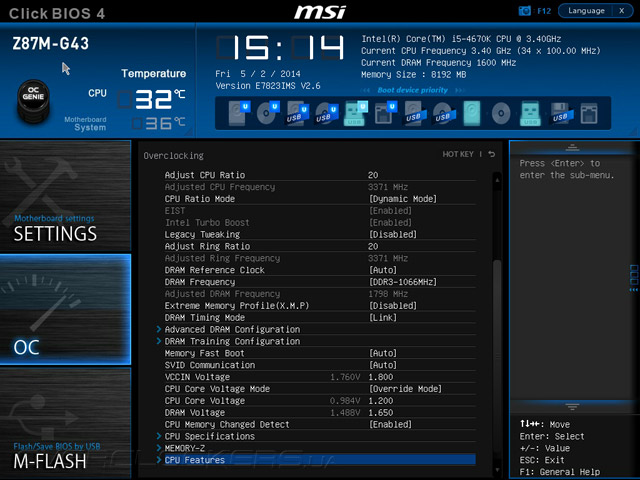
Task: Select the UEFI USB CD/DVD boot icon
Action: (327, 113)
